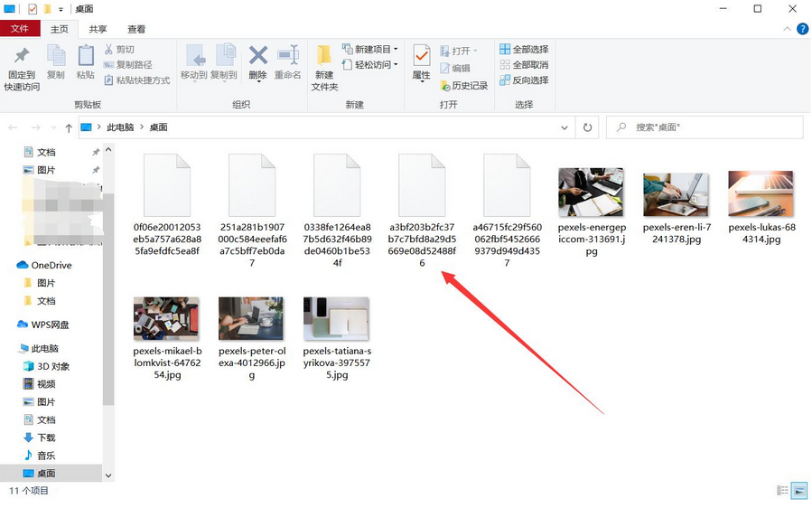Click the refresh icon beside address bar
This screenshot has height=527, width=812.
[588, 127]
